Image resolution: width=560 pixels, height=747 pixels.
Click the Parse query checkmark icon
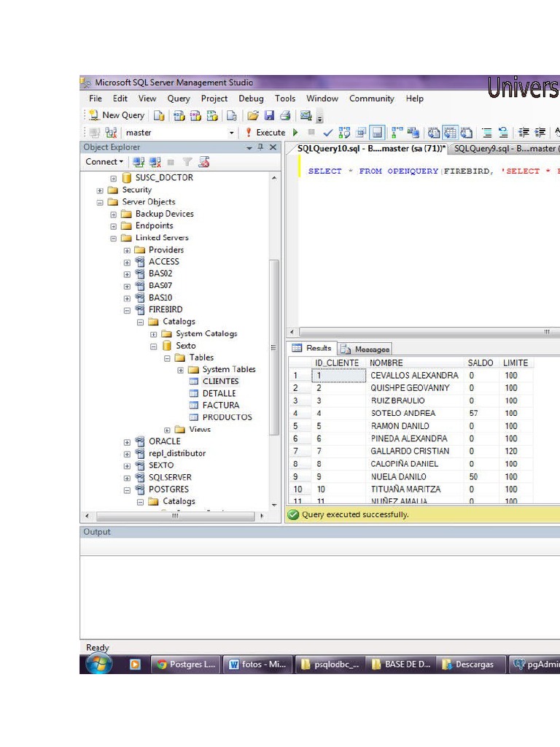pos(328,133)
